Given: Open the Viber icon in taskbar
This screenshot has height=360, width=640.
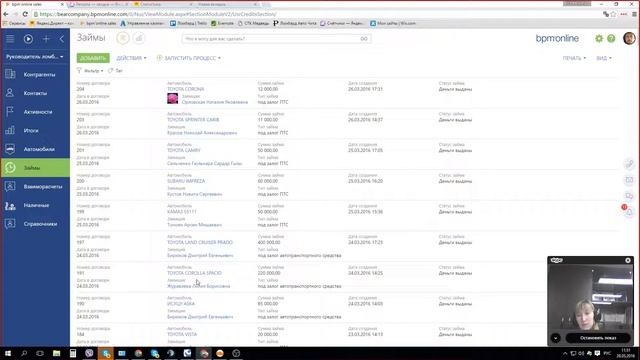Looking at the screenshot, I should 89,353.
